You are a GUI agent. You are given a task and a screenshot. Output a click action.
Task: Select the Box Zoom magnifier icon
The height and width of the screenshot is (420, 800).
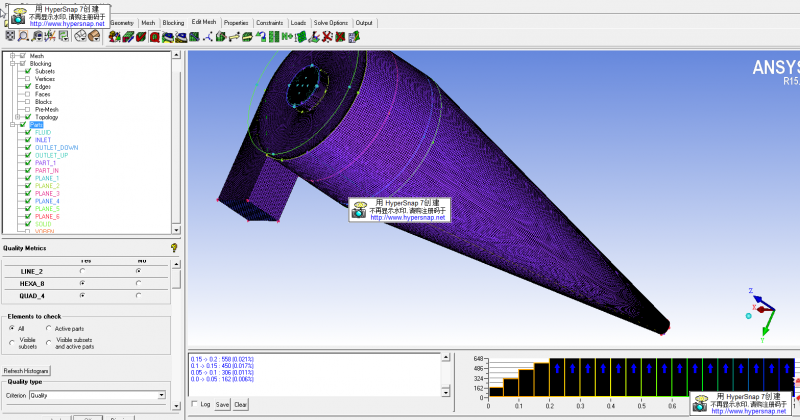[23, 36]
